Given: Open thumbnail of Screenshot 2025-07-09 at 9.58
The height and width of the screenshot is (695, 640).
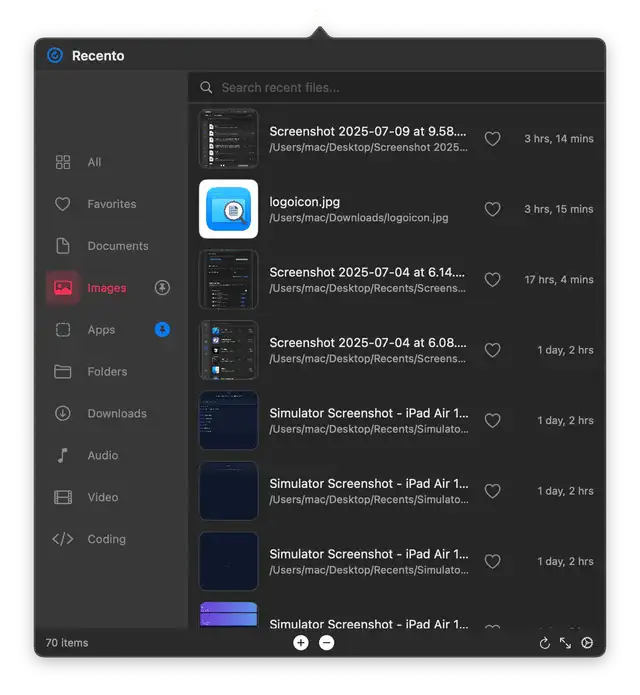Looking at the screenshot, I should coord(228,139).
